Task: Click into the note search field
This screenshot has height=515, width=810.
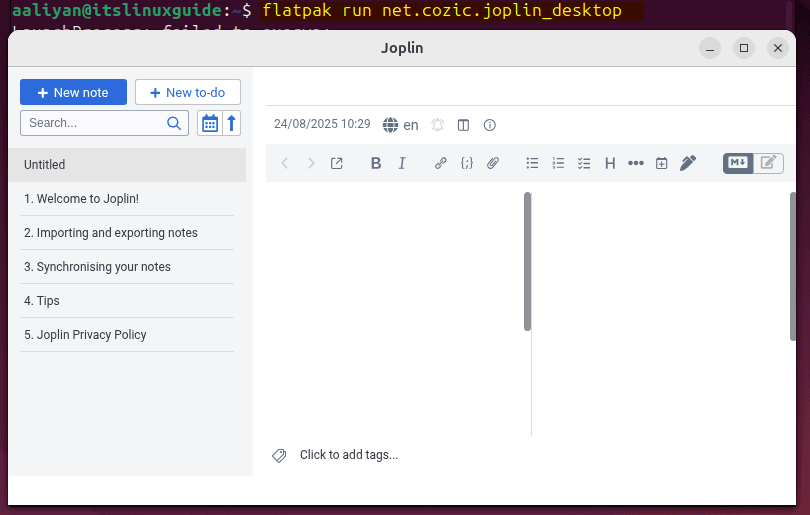Action: [94, 123]
